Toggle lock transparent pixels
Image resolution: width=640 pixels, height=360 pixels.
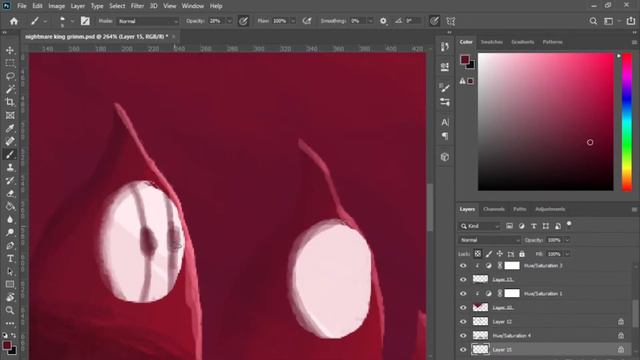point(478,254)
